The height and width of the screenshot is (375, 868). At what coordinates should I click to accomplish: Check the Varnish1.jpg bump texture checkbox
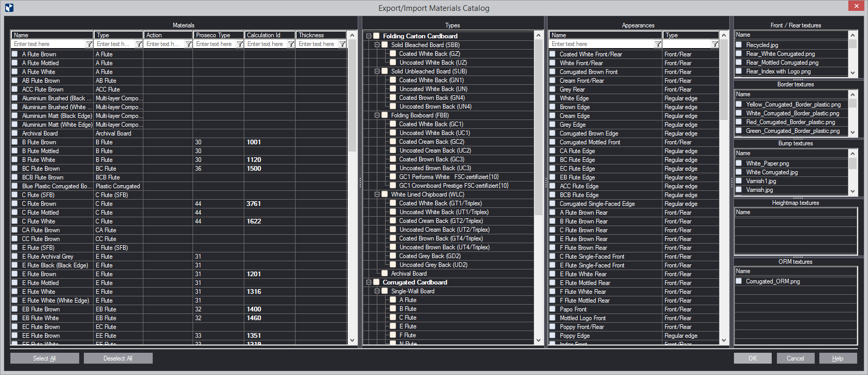(739, 181)
